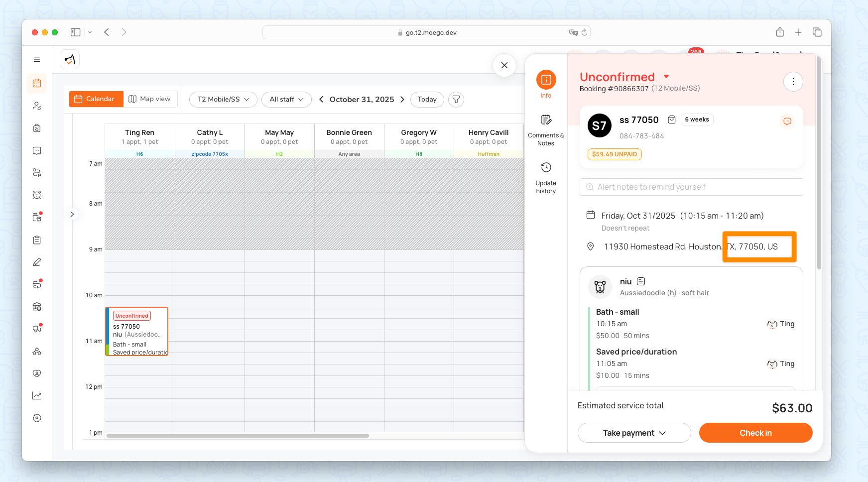Open Comments & Notes panel
Image resolution: width=868 pixels, height=482 pixels.
[546, 120]
